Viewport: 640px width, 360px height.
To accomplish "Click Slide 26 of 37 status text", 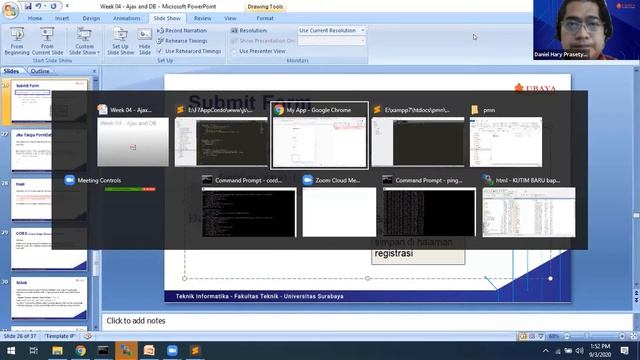I will 20,336.
